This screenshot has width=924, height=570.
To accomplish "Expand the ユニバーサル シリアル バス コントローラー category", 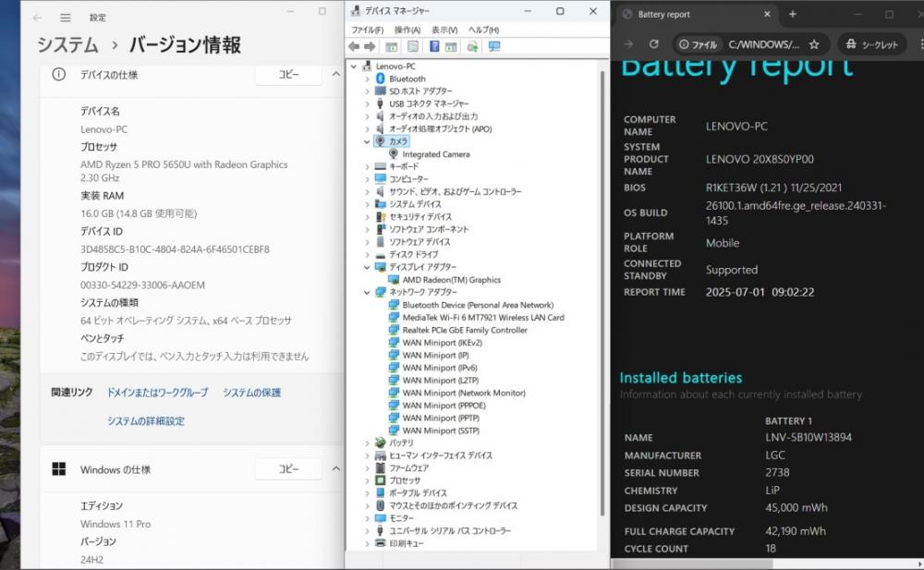I will click(367, 530).
